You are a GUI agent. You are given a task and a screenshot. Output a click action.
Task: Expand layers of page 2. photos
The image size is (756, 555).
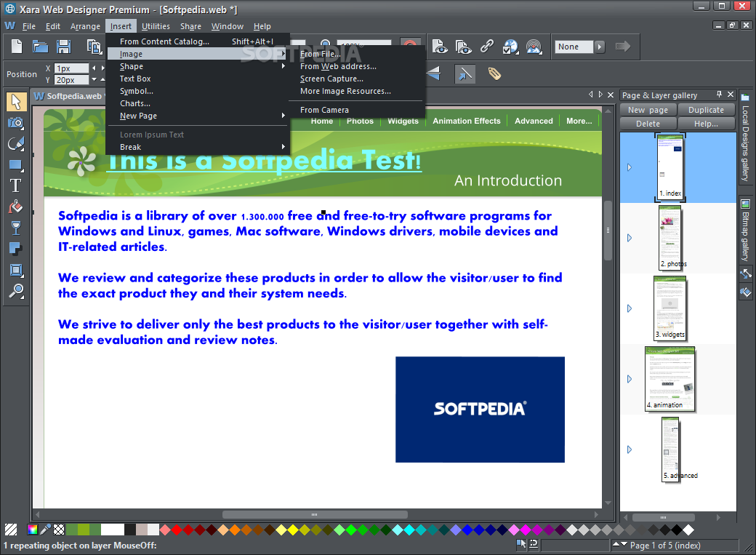630,238
